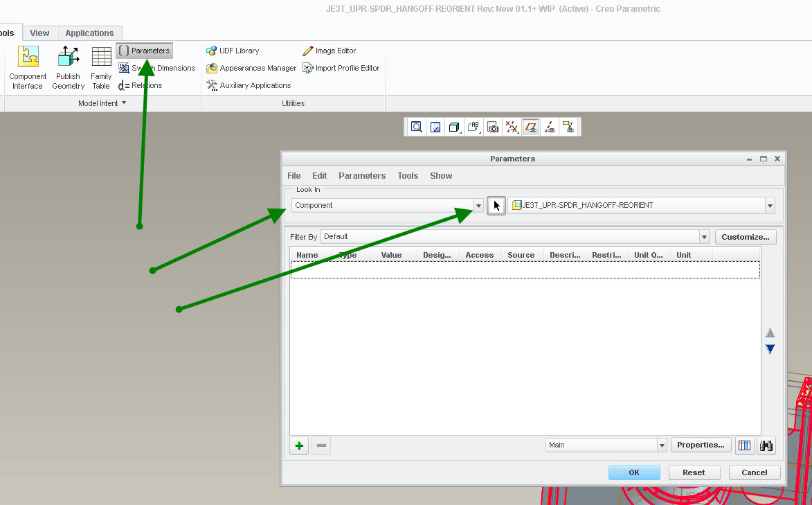812x505 pixels.
Task: Click the Value column header
Action: [x=396, y=255]
